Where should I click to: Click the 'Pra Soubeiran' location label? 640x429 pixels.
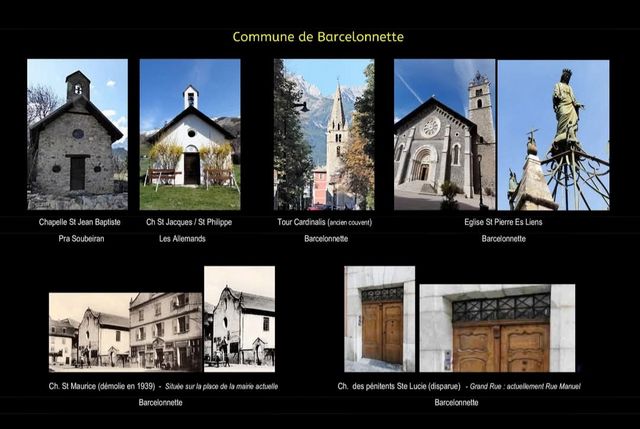click(x=77, y=239)
